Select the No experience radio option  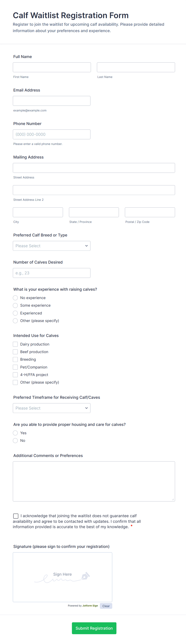point(15,298)
